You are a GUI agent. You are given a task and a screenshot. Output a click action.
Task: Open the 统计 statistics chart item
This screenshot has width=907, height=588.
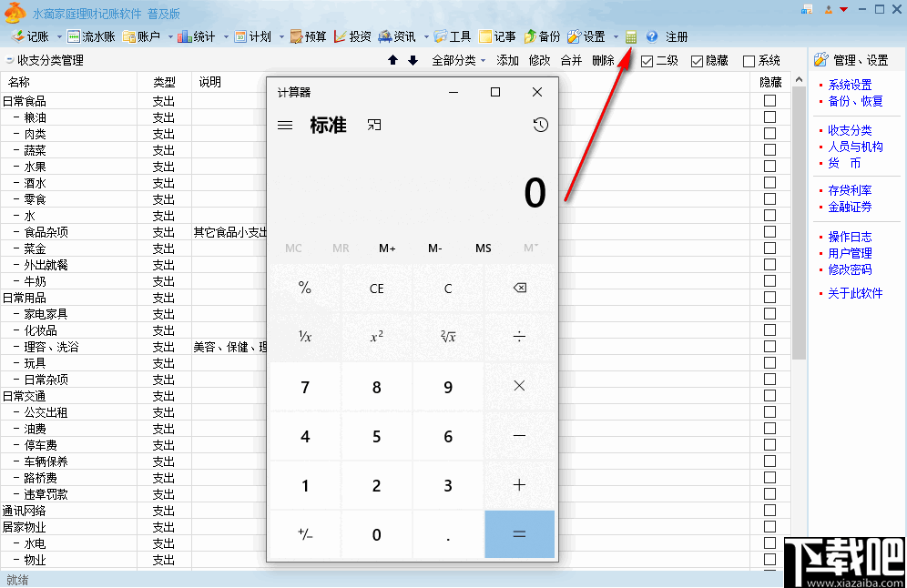(197, 37)
